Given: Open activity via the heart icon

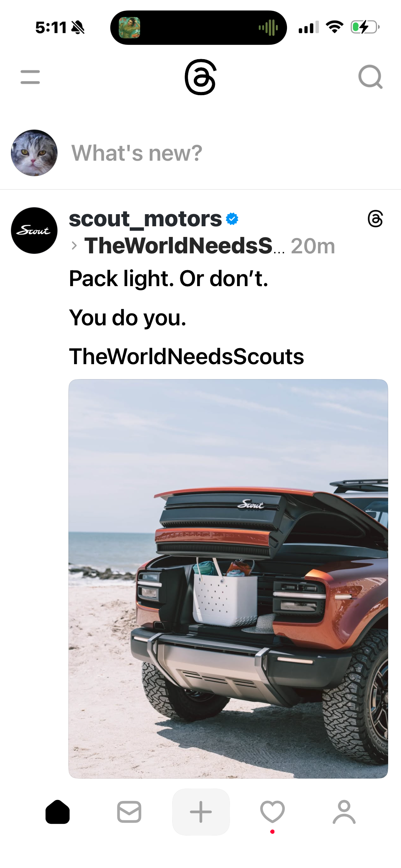Looking at the screenshot, I should (x=272, y=812).
